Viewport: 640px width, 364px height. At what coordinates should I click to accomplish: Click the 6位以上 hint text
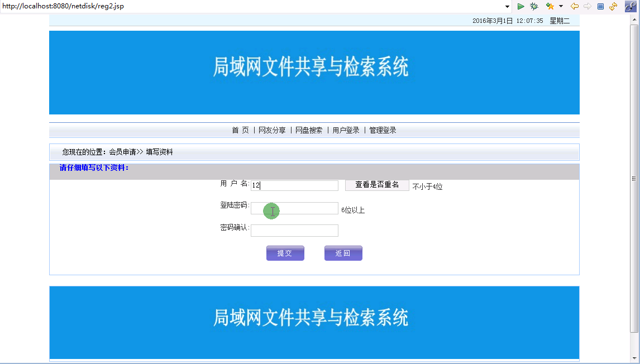(353, 210)
